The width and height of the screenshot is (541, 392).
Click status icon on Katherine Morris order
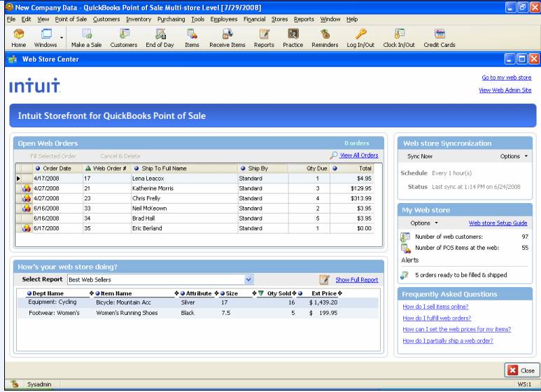(26, 188)
